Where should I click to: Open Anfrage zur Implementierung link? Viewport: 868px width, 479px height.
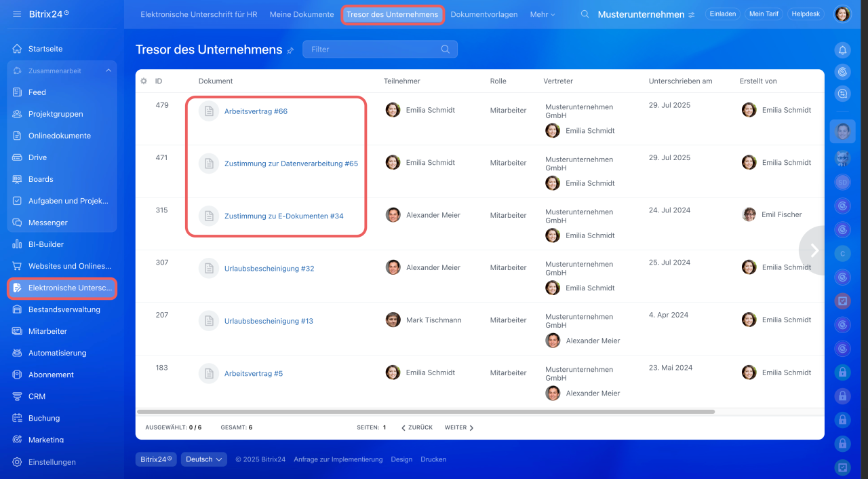click(338, 459)
